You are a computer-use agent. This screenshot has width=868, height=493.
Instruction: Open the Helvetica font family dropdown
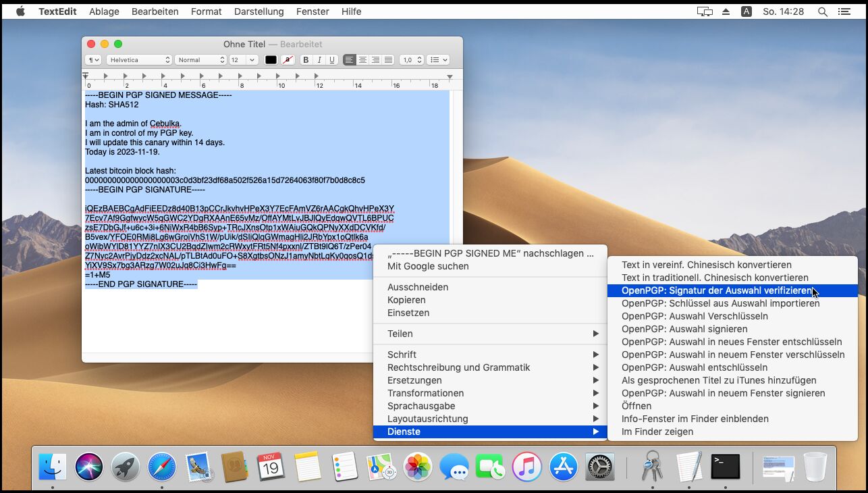pos(140,60)
